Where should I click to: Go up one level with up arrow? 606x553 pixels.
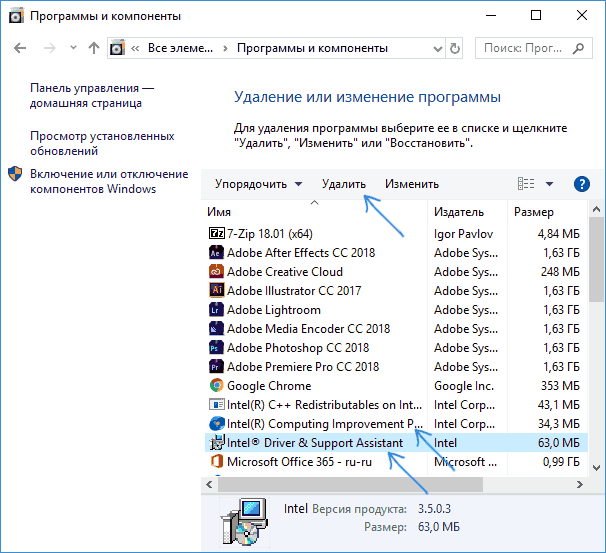94,48
